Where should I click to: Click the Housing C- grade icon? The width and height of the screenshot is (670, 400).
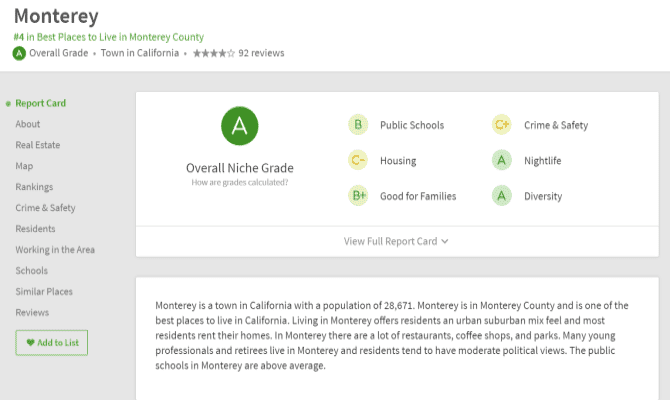pos(358,161)
